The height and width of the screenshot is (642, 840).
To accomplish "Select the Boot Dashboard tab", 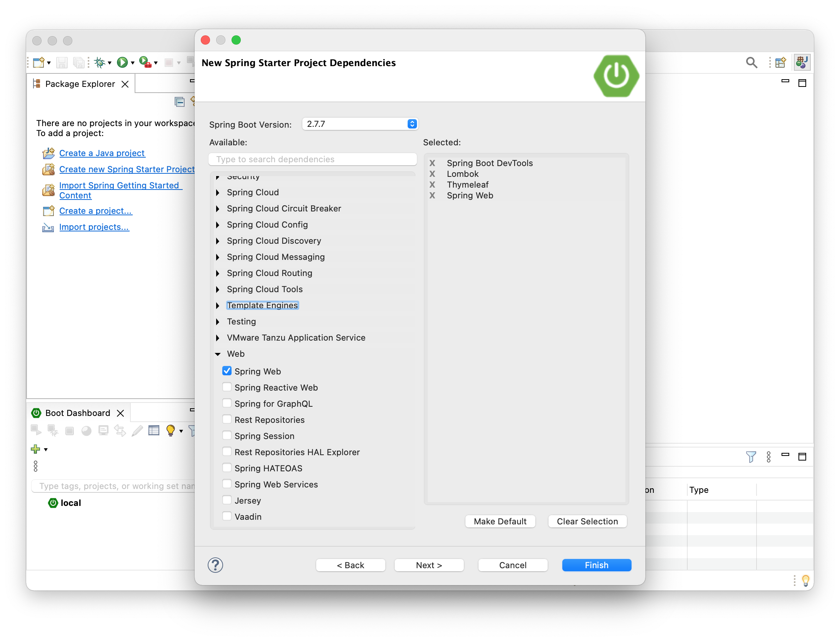I will 78,413.
